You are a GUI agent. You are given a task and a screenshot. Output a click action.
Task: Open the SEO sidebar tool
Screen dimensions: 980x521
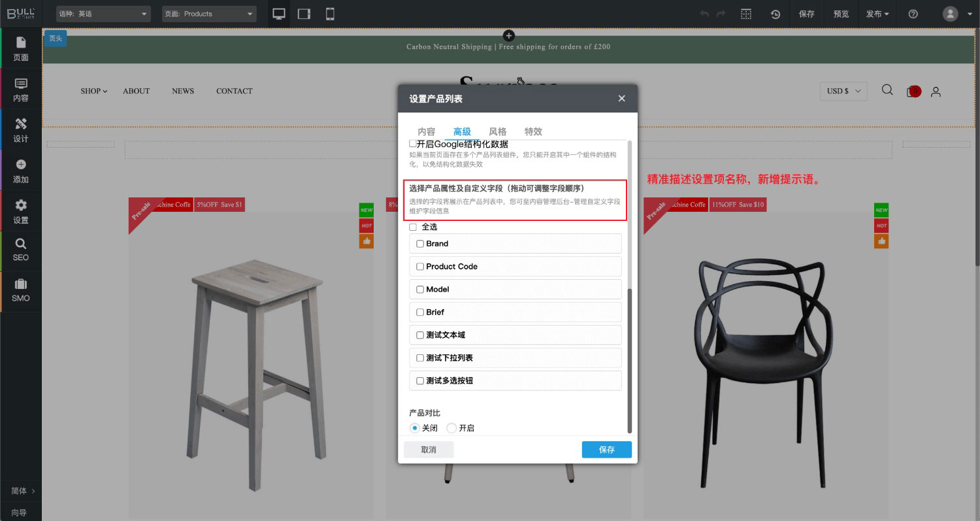pyautogui.click(x=21, y=250)
